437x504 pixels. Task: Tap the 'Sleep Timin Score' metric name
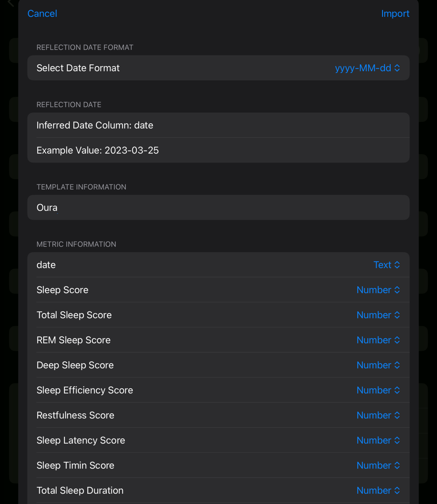pos(75,465)
